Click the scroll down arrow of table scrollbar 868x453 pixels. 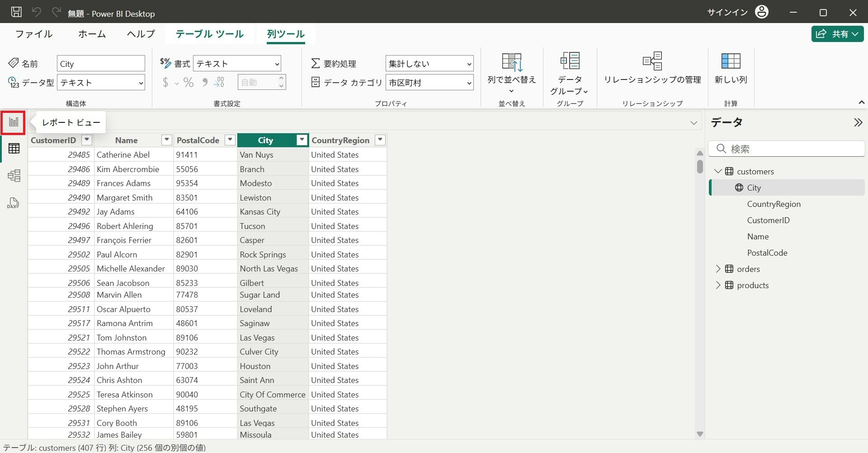[700, 434]
